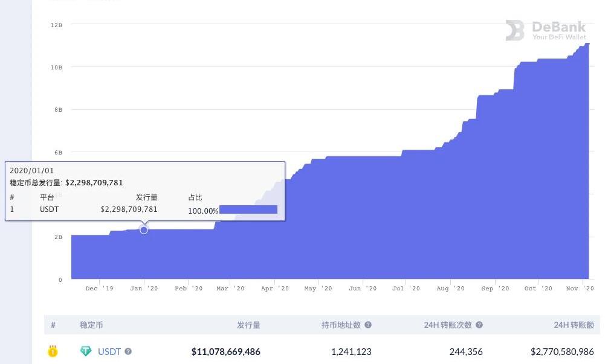Click the purple share bar in tooltip
The image size is (611, 364).
point(248,209)
